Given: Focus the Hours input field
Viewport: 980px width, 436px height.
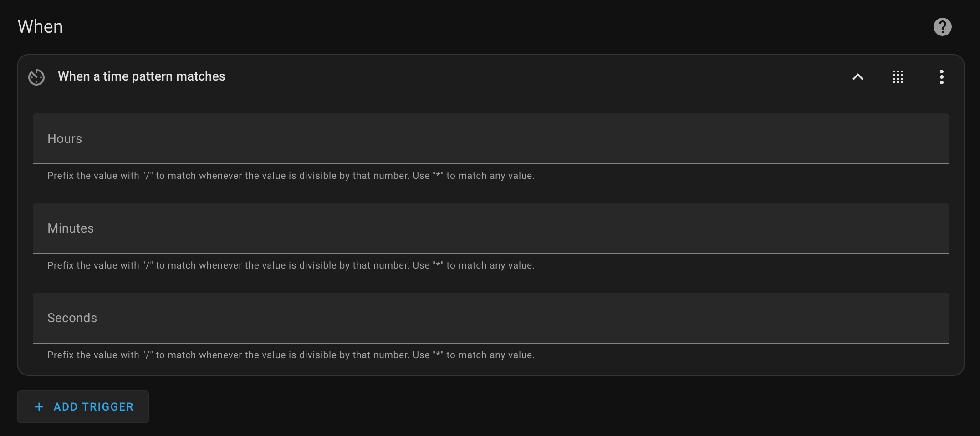Looking at the screenshot, I should 491,138.
